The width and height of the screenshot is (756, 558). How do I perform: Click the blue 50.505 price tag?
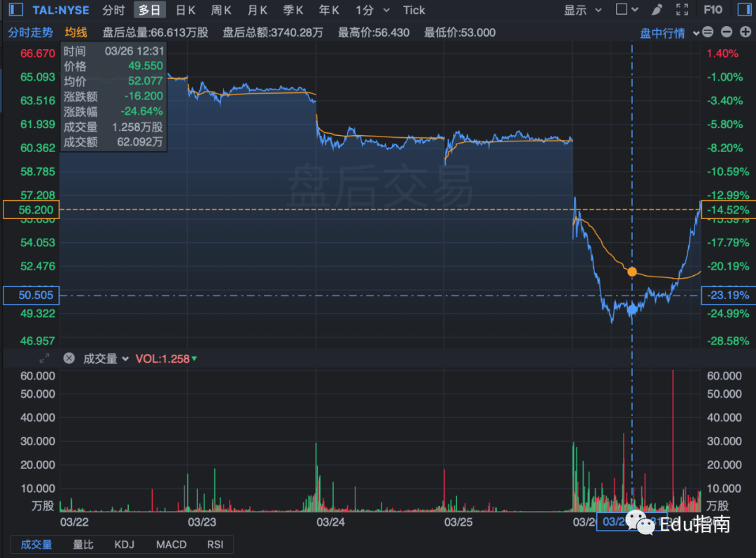coord(31,295)
